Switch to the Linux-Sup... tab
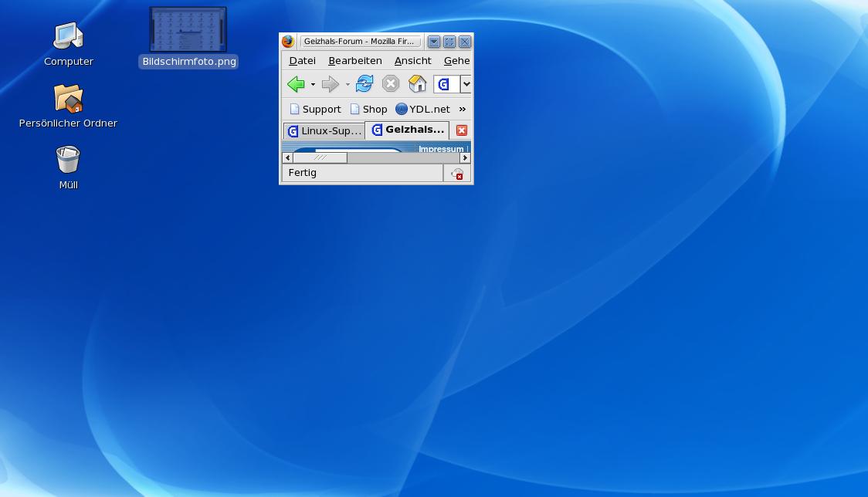Image resolution: width=868 pixels, height=497 pixels. [324, 130]
